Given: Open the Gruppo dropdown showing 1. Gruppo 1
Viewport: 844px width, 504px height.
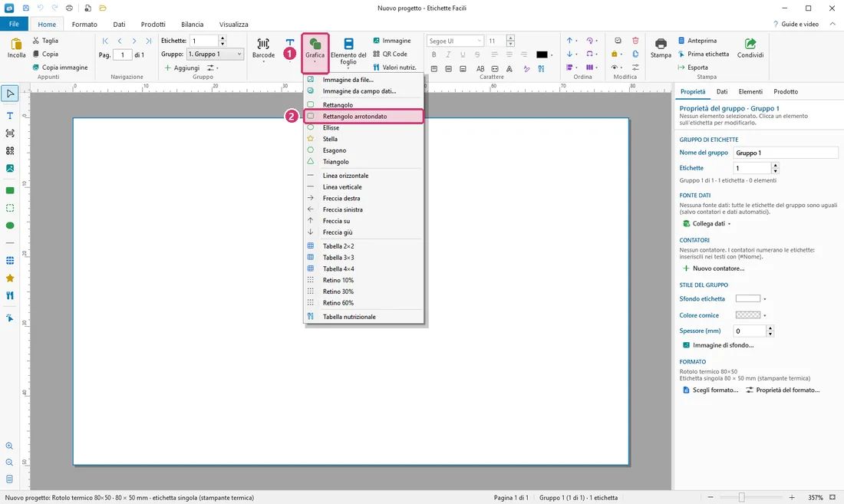Looking at the screenshot, I should [x=215, y=54].
